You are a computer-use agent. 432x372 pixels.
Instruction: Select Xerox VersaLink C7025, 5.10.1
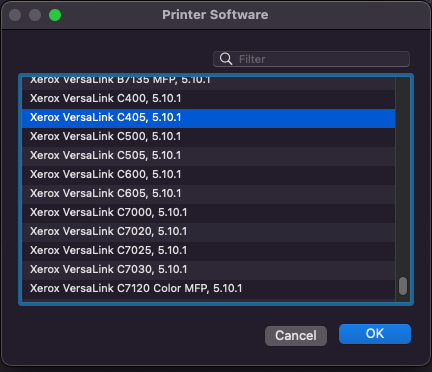click(209, 251)
